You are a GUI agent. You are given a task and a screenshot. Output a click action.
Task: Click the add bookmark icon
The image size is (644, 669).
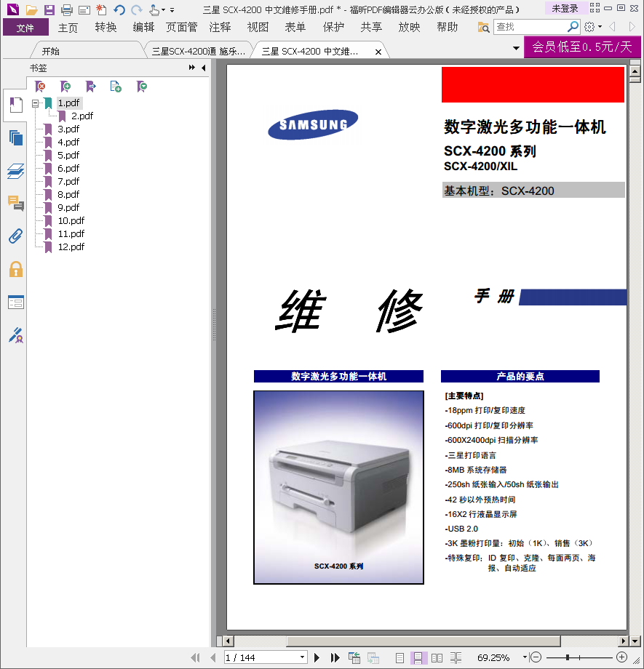point(65,87)
